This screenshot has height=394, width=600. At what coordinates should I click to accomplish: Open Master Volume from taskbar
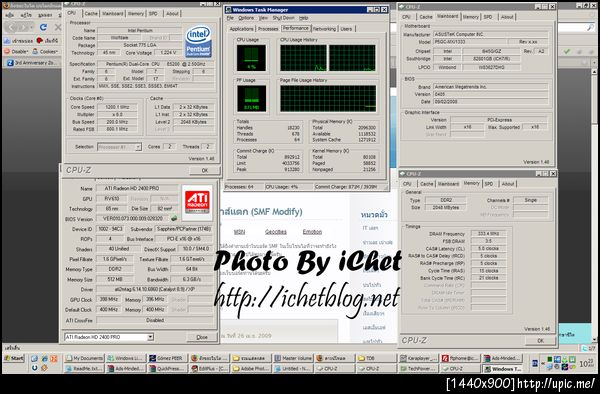[x=293, y=358]
